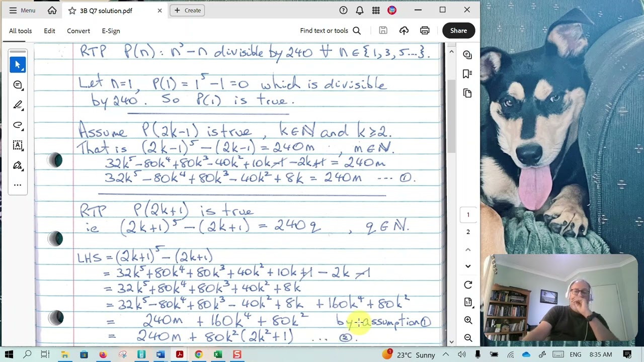Open the Windows Start menu

[9, 354]
